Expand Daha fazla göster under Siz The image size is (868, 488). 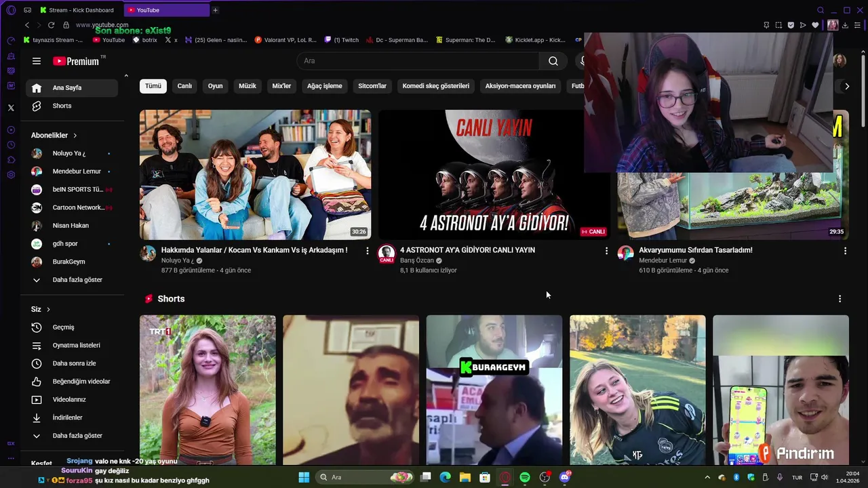(x=72, y=436)
